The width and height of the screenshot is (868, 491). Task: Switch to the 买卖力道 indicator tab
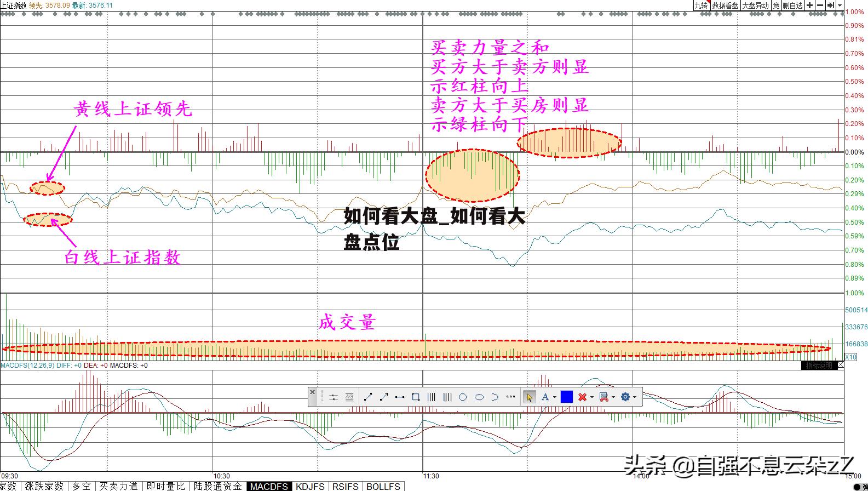tap(118, 486)
